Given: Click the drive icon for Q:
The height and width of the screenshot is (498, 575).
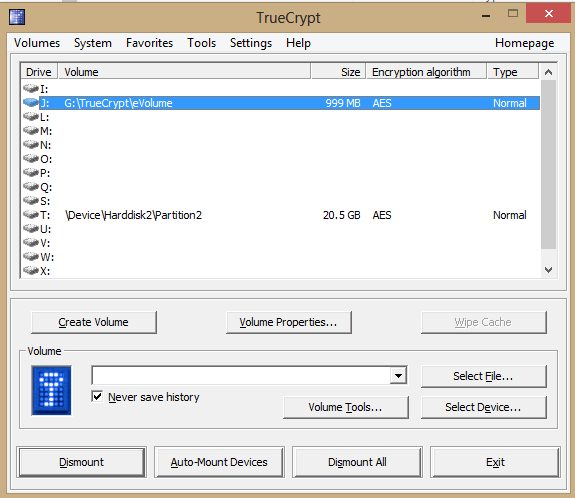Looking at the screenshot, I should (x=31, y=187).
